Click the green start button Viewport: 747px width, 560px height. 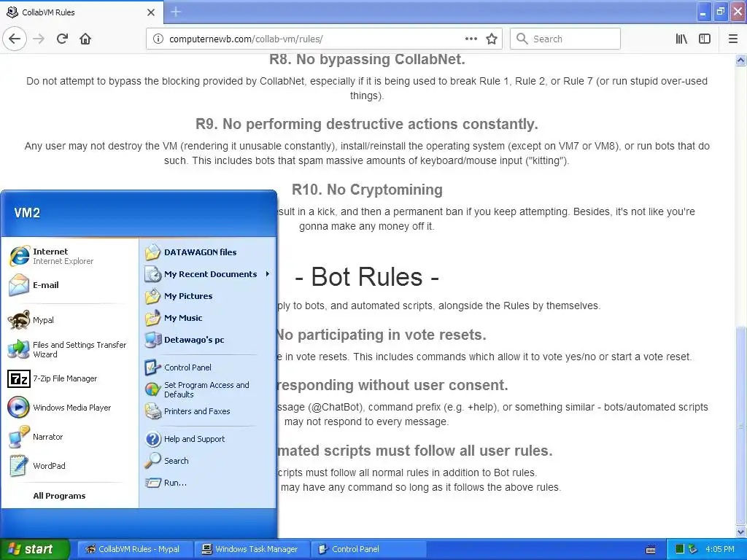tap(35, 549)
